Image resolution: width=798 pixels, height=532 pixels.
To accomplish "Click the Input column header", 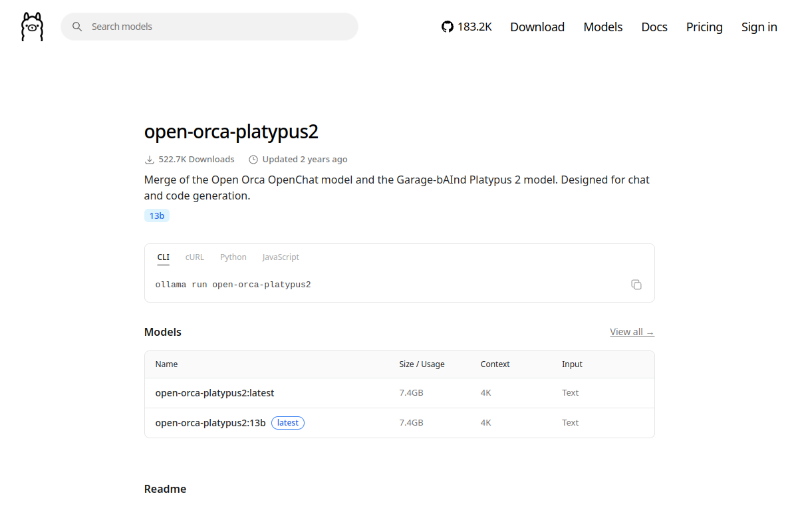I will point(572,364).
